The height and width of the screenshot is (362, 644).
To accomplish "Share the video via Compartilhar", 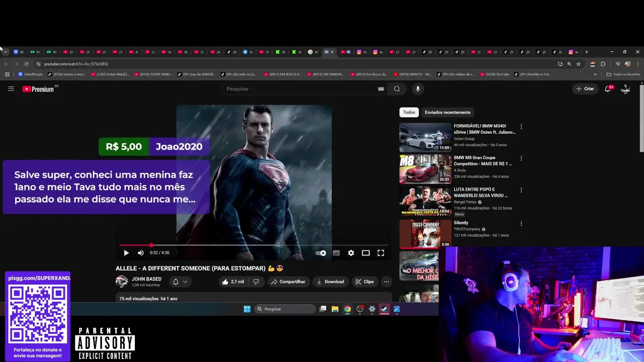I will pyautogui.click(x=288, y=282).
